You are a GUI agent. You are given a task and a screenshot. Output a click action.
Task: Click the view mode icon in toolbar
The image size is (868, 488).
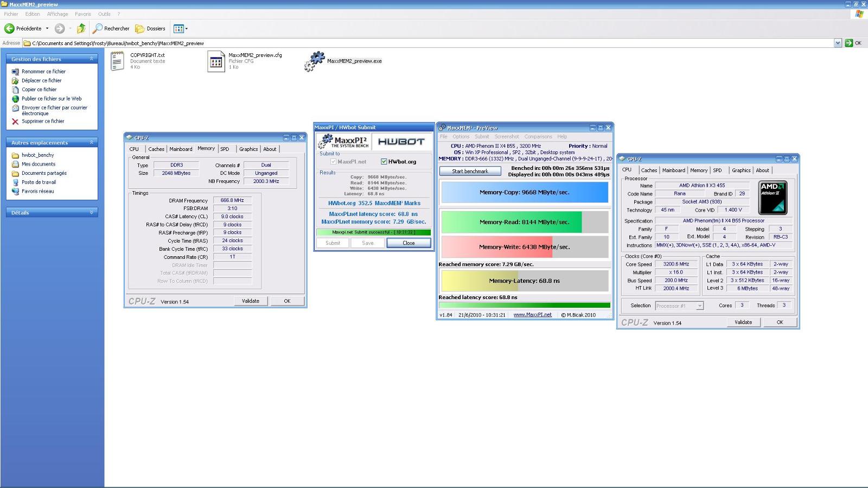point(178,28)
